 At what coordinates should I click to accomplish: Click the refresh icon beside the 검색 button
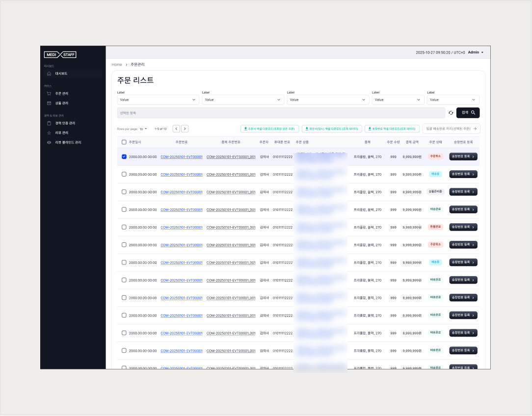click(x=451, y=113)
